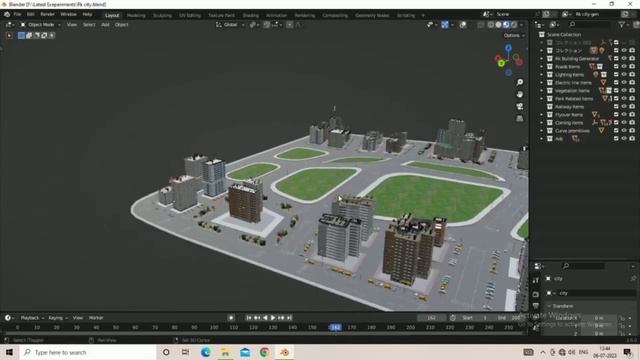
Task: Open the editor type dropdown in viewport header
Action: coord(10,25)
